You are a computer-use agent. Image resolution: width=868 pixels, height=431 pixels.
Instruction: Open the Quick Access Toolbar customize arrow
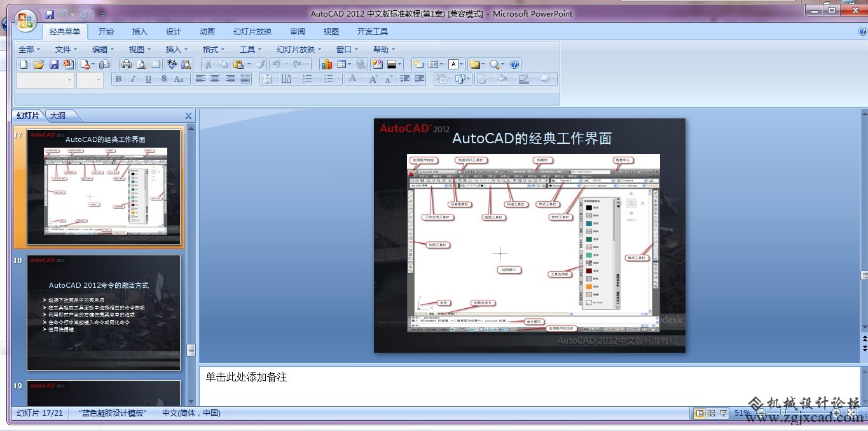103,14
